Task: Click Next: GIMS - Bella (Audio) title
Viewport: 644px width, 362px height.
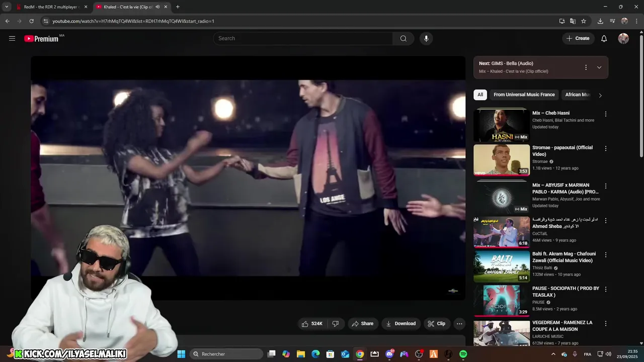Action: point(506,63)
